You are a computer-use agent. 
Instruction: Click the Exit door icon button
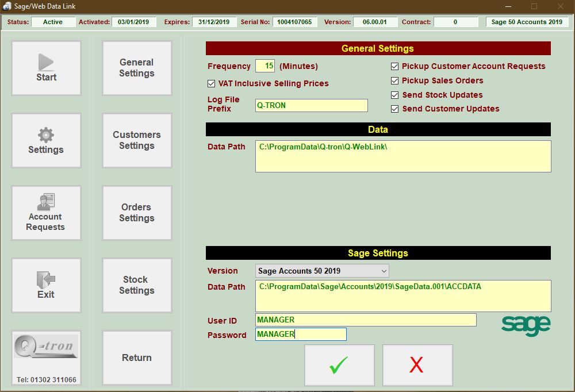(46, 286)
